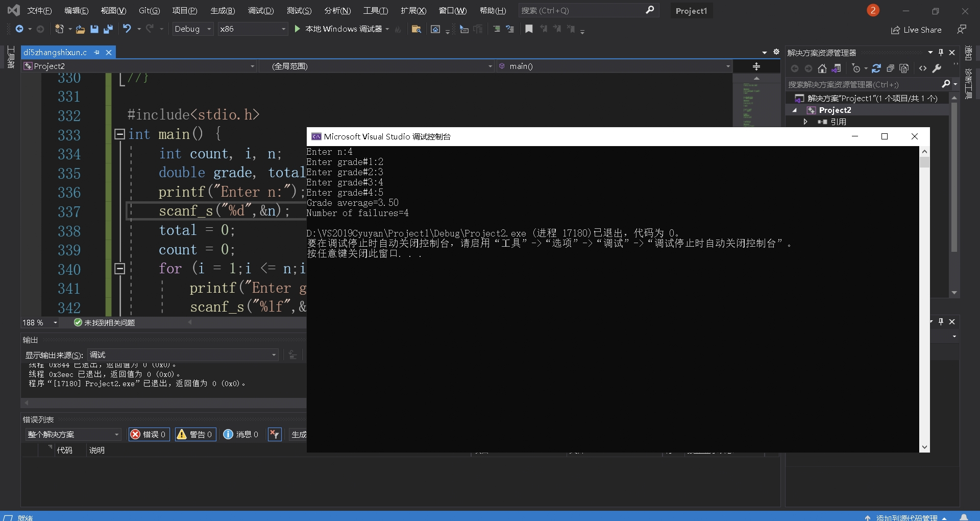Open the 188 % zoom level dropdown
This screenshot has width=980, height=521.
40,323
